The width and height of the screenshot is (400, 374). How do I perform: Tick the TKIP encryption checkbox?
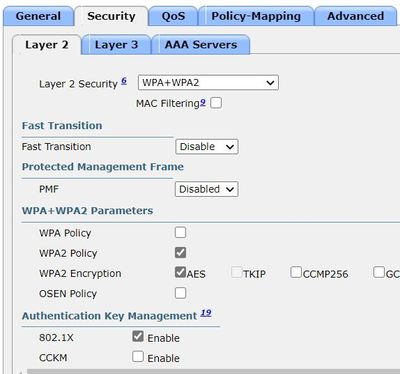pyautogui.click(x=237, y=272)
